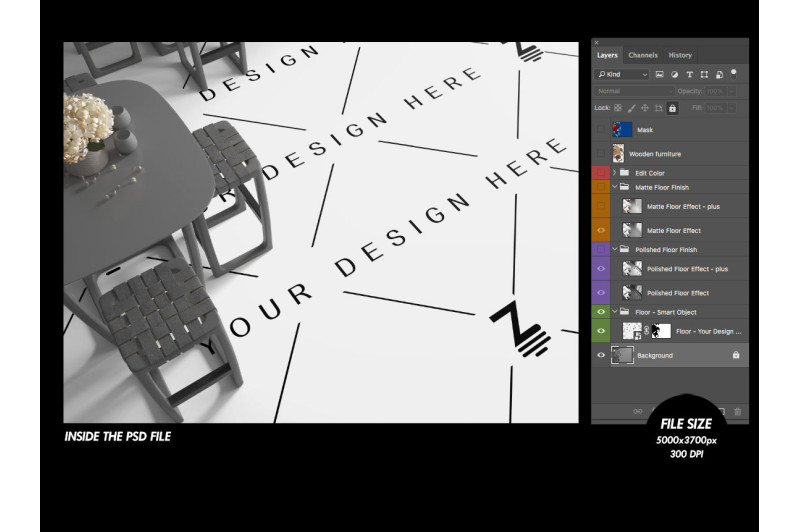Screen dimensions: 800x532
Task: Click lock image pixels brush icon
Action: coord(631,108)
